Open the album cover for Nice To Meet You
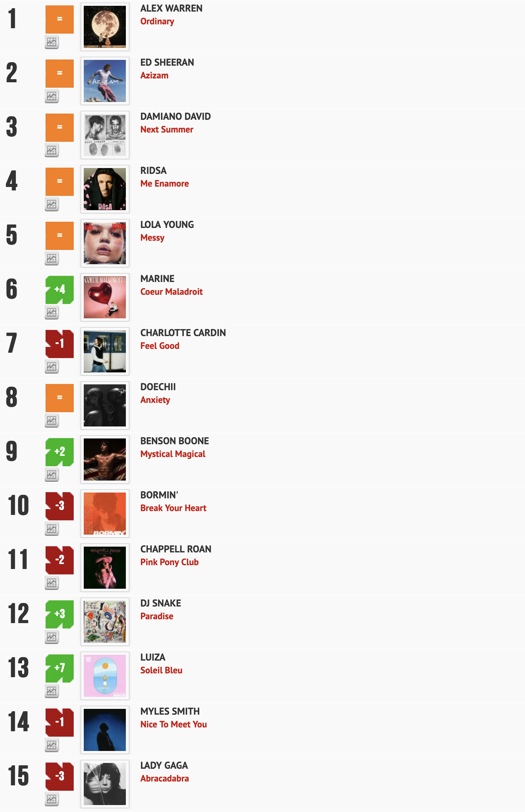525x812 pixels. pos(105,730)
